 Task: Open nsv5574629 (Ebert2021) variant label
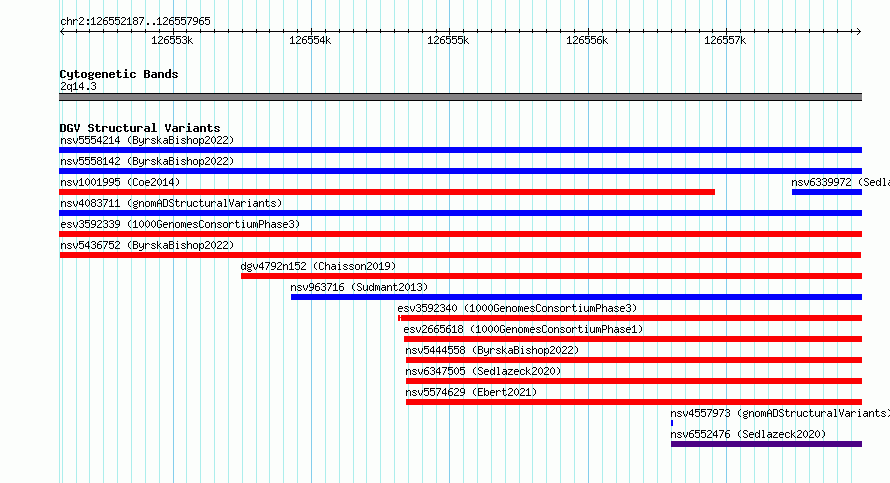pyautogui.click(x=471, y=392)
